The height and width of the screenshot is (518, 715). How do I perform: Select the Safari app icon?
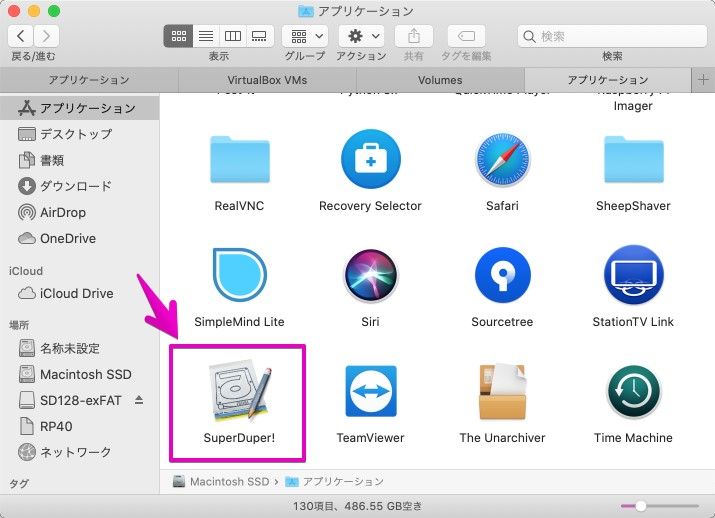pos(503,159)
